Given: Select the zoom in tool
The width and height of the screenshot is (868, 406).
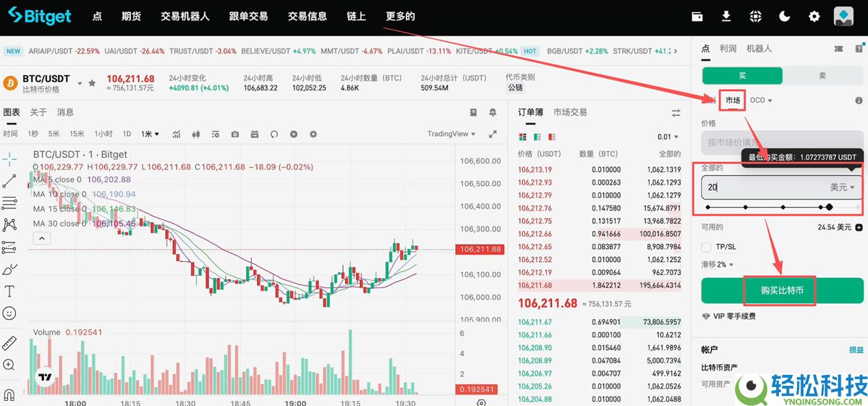Looking at the screenshot, I should 9,365.
